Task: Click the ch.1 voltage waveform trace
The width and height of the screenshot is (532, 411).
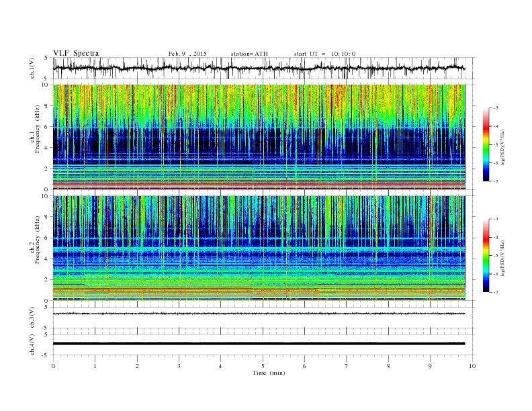Action: [259, 68]
